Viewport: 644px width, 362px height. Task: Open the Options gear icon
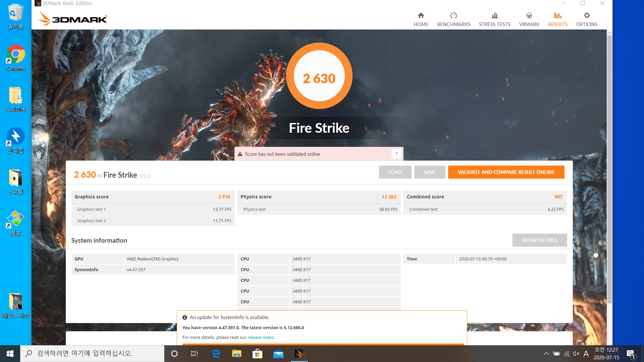(x=586, y=16)
